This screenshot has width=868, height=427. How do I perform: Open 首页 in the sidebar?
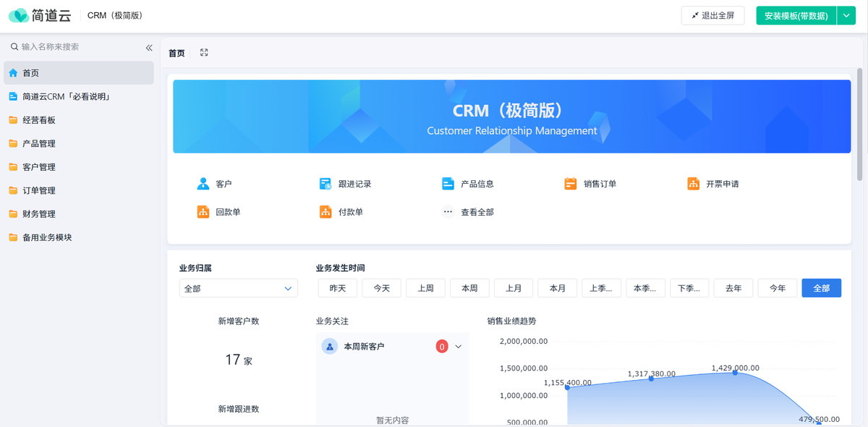click(x=79, y=73)
